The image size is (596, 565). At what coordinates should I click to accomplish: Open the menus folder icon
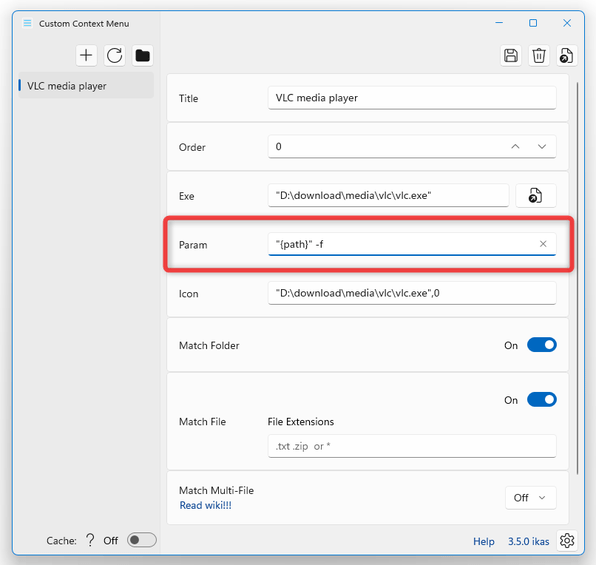(x=143, y=56)
